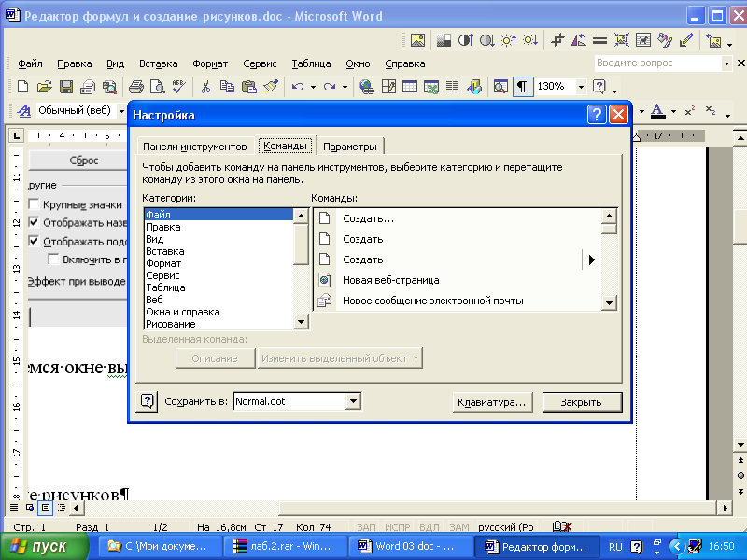Uncheck the Отображать назв... checkbox
Image resolution: width=747 pixels, height=560 pixels.
click(34, 222)
